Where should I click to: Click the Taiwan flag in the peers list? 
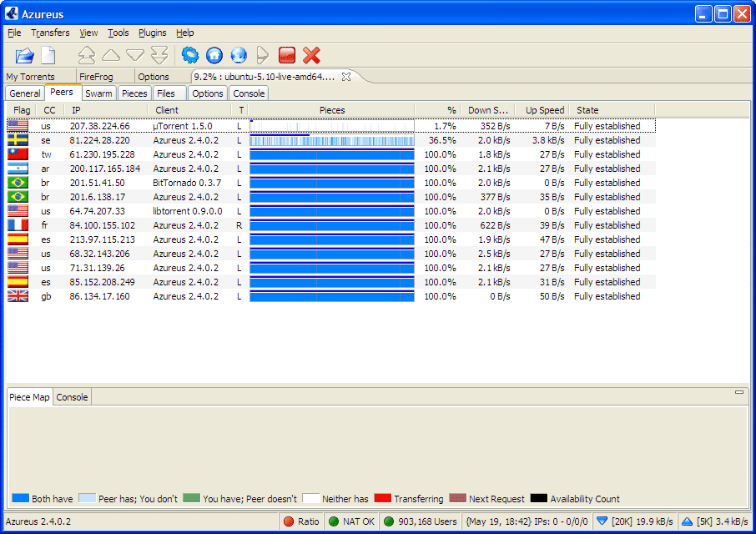coord(18,154)
